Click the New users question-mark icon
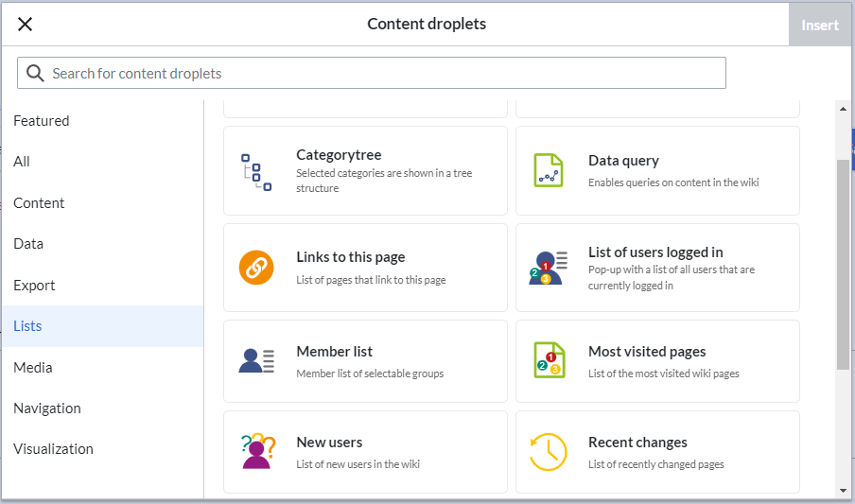This screenshot has width=855, height=504. [x=257, y=451]
